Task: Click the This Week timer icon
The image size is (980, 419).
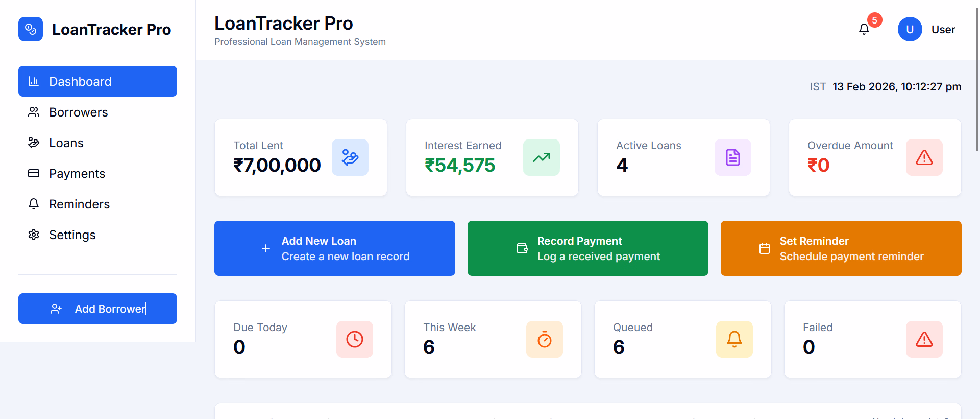Action: [x=545, y=339]
